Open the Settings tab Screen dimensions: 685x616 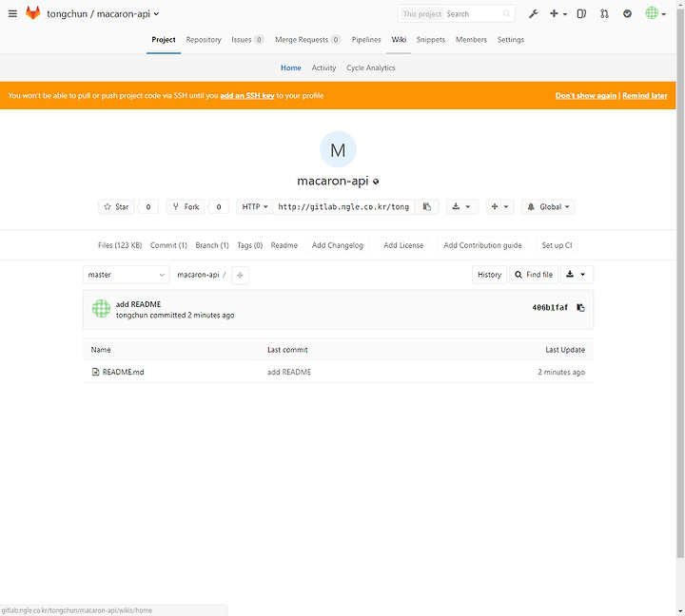(x=510, y=40)
